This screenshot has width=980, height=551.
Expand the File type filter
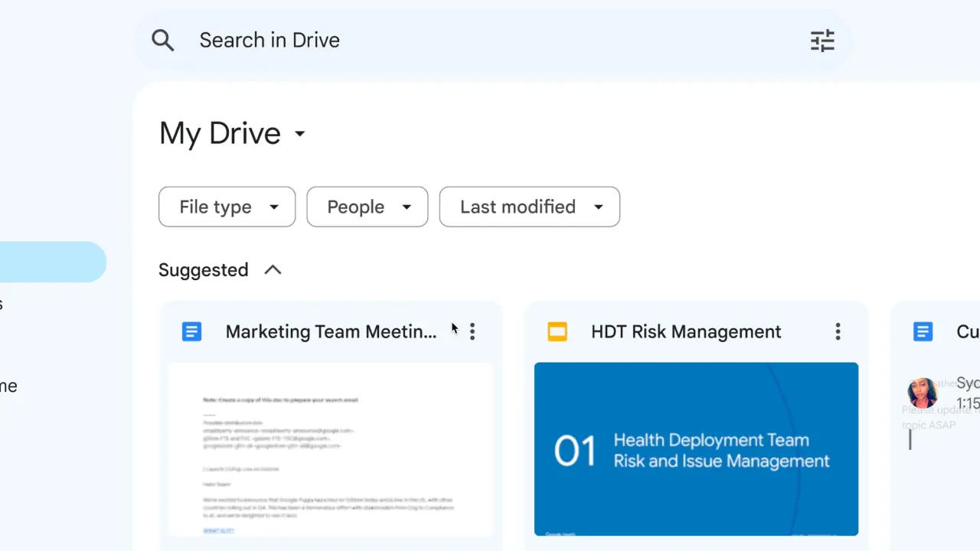(x=227, y=207)
